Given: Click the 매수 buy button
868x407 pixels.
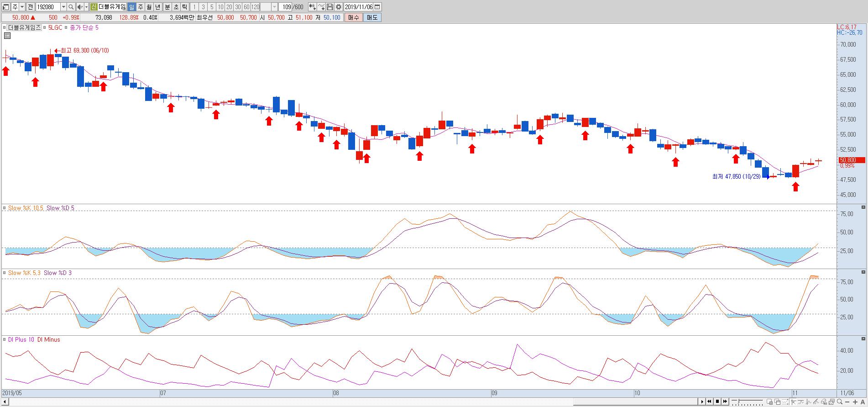Looking at the screenshot, I should [x=354, y=17].
